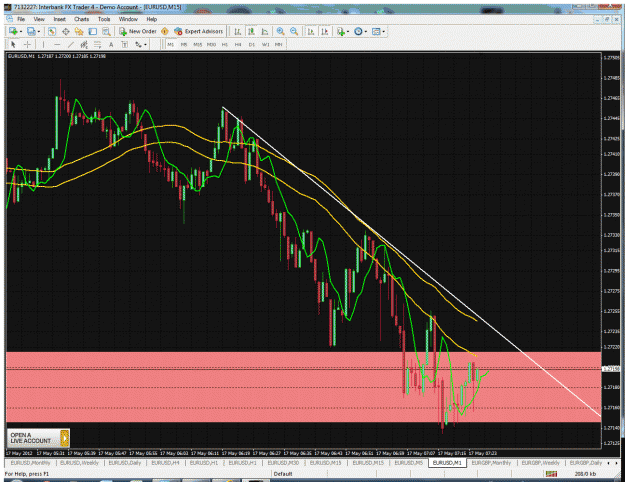Toggle the Navigator star-folder icon
Image resolution: width=625 pixels, height=482 pixels.
tap(79, 31)
